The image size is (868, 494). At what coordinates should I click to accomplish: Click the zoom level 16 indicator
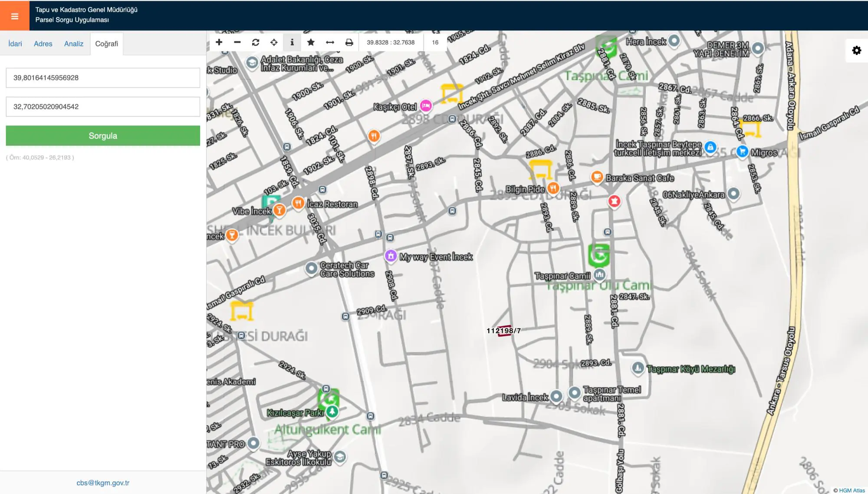pyautogui.click(x=435, y=42)
